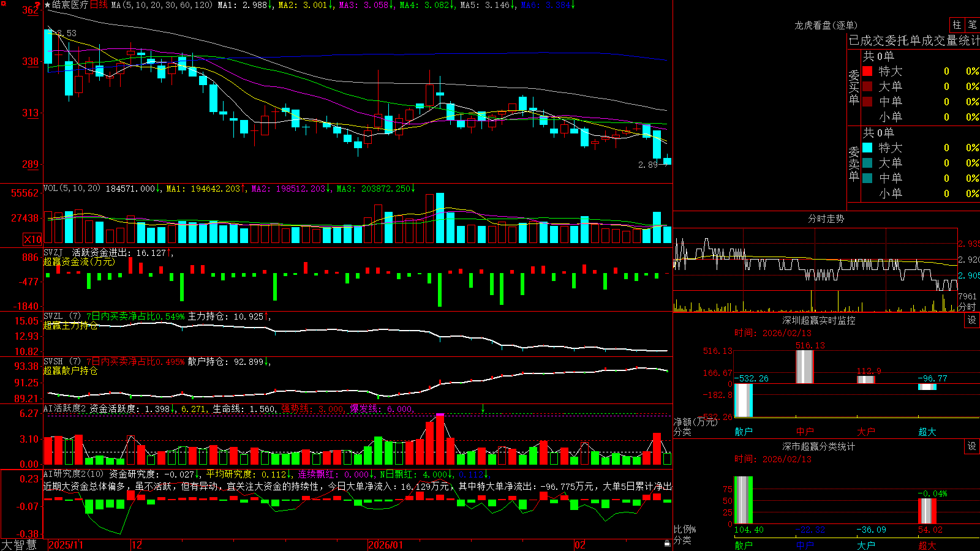Screen dimensions: 980x551
Task: Click the dark red 大单 buy order swatch
Action: (x=867, y=86)
